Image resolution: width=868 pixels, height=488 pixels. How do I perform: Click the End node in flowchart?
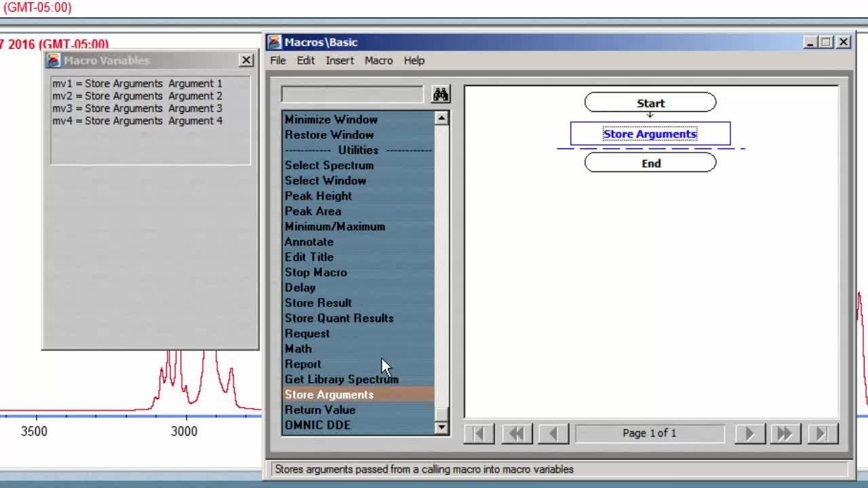pyautogui.click(x=650, y=163)
